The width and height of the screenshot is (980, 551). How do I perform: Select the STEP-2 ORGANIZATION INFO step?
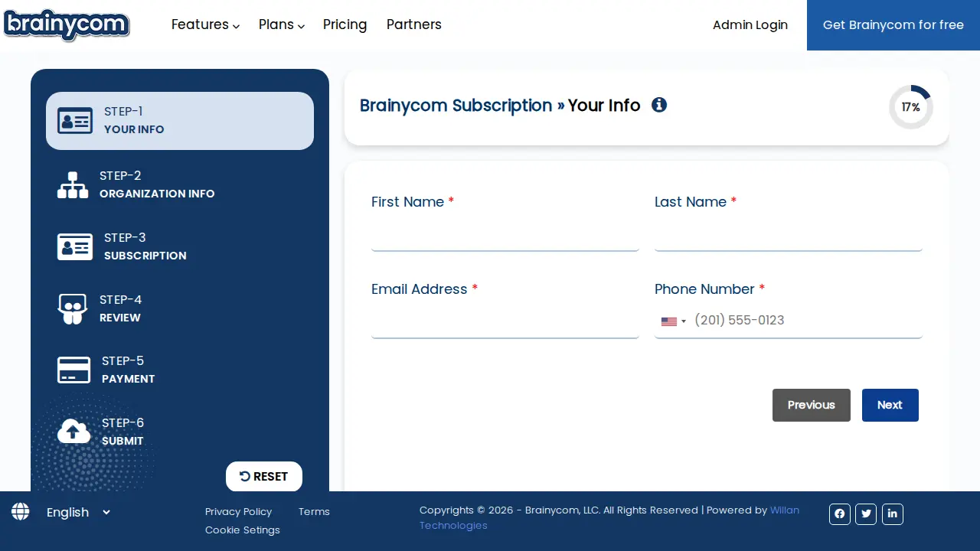(x=180, y=185)
